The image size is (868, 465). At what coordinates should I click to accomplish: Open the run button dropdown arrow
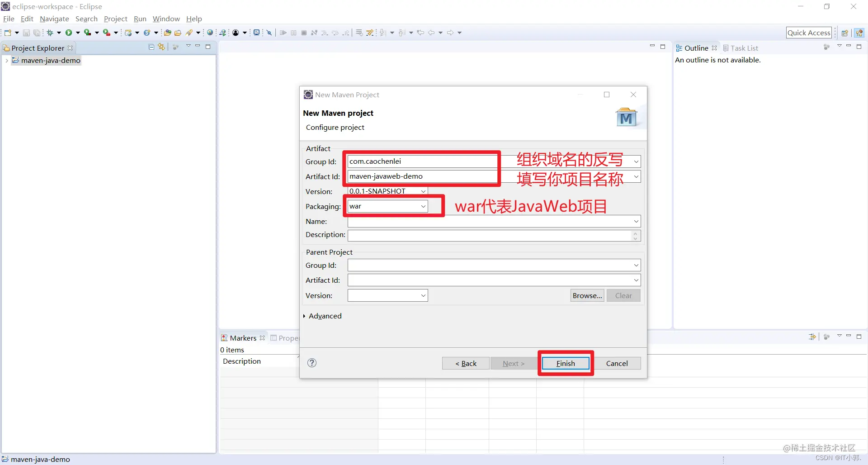click(x=78, y=33)
